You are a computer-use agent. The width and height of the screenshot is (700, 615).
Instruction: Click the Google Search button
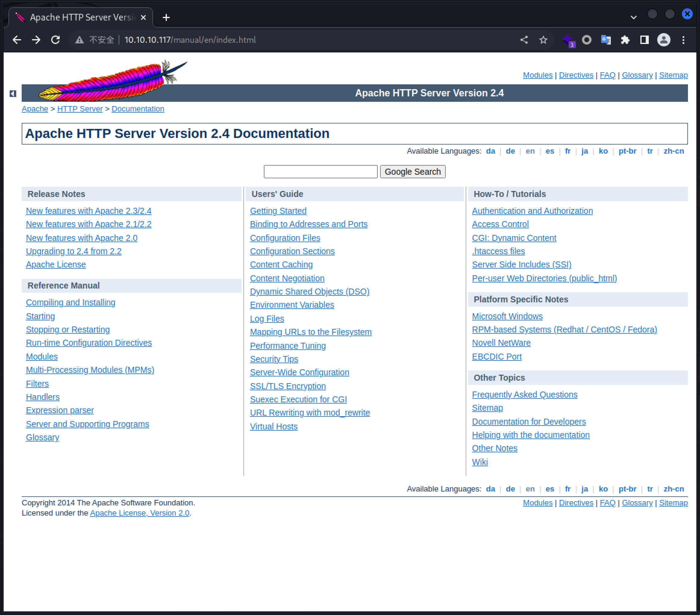(412, 172)
